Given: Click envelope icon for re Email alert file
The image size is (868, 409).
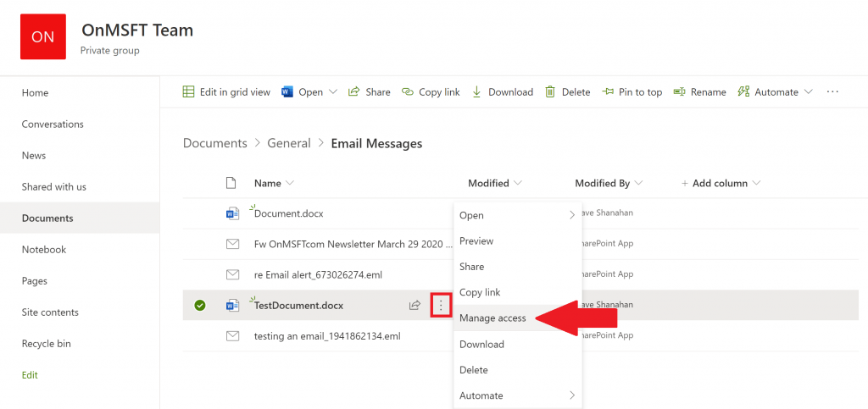Looking at the screenshot, I should 232,274.
